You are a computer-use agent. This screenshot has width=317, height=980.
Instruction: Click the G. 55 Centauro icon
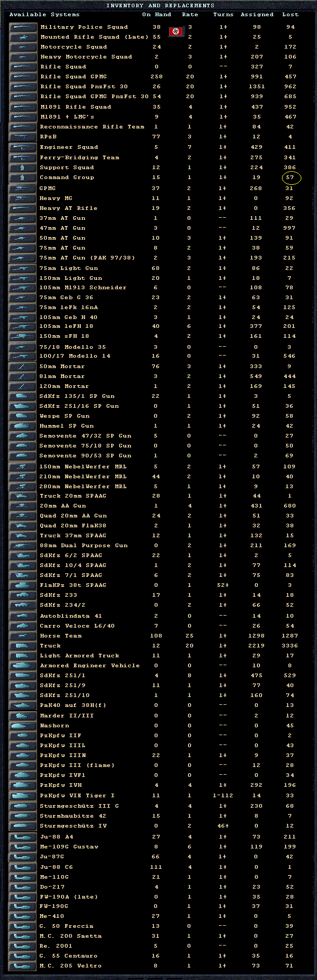pyautogui.click(x=23, y=955)
